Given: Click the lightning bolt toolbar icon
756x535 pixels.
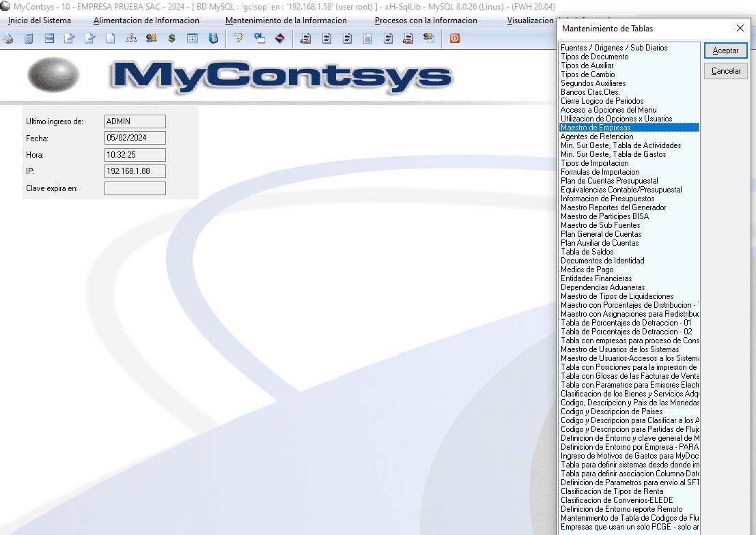Looking at the screenshot, I should tap(238, 39).
